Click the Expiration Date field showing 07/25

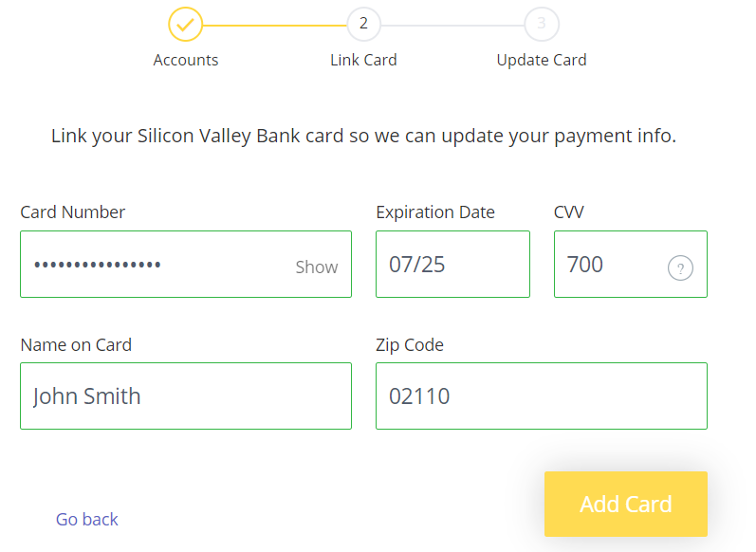pyautogui.click(x=452, y=265)
